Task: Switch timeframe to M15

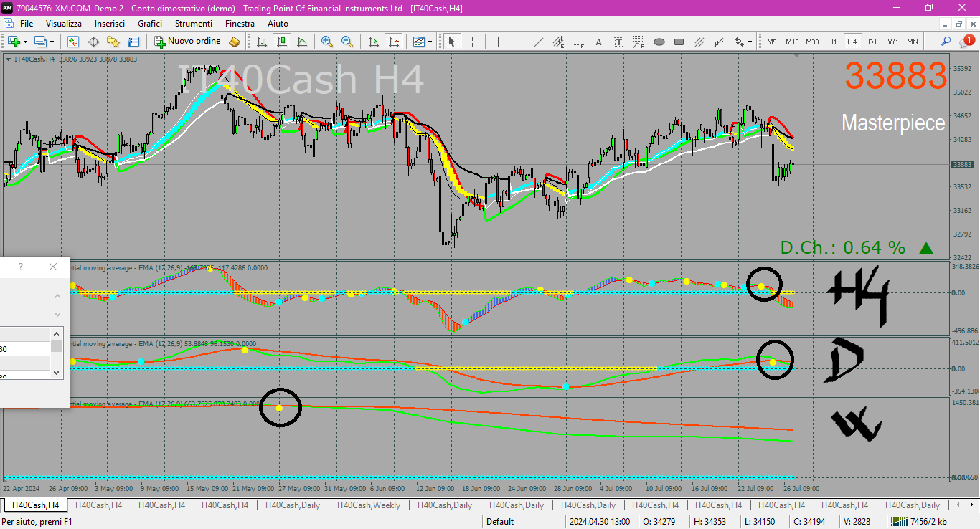Action: [x=792, y=42]
